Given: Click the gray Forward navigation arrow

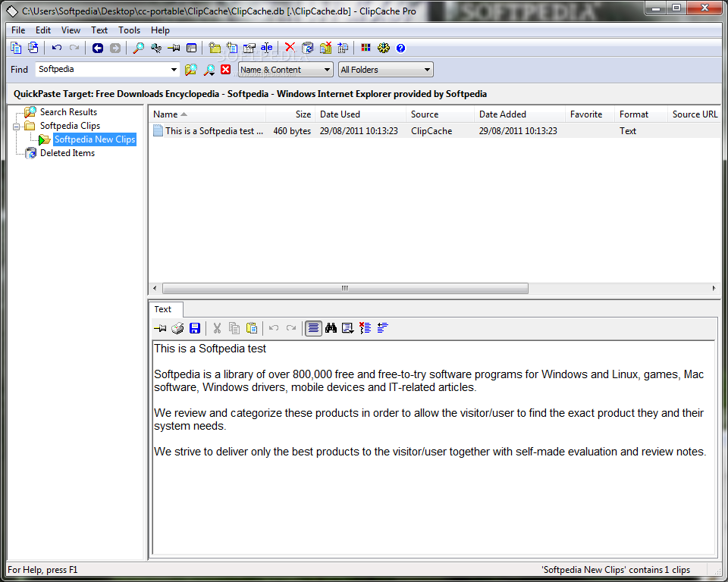Looking at the screenshot, I should point(115,48).
